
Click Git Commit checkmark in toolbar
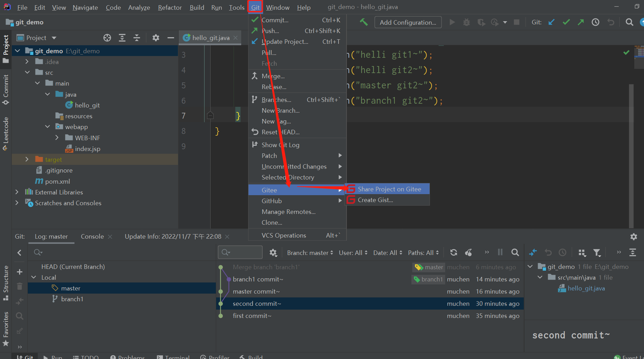[x=566, y=22]
